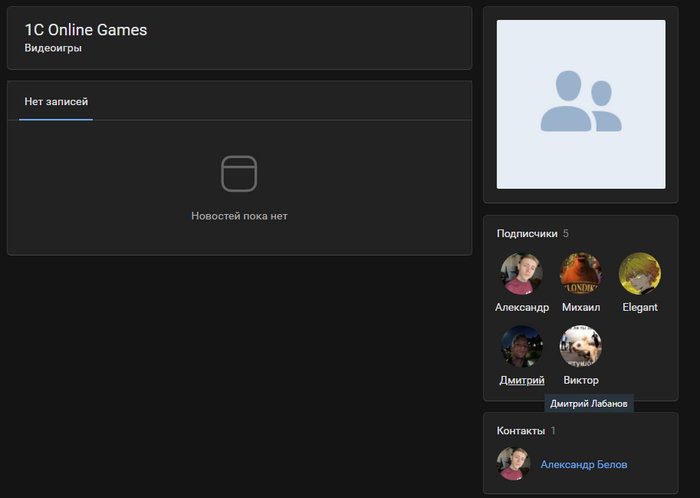Click the 1C Online Games title
The image size is (700, 498).
(85, 30)
